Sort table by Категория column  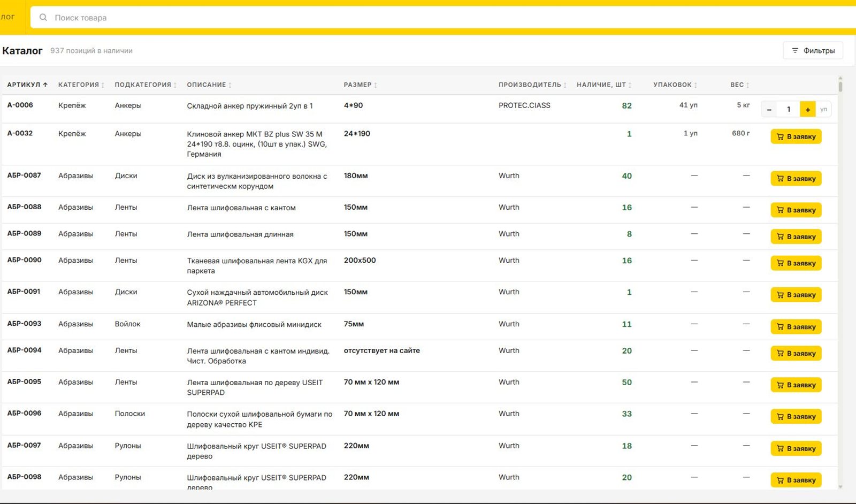(x=81, y=85)
